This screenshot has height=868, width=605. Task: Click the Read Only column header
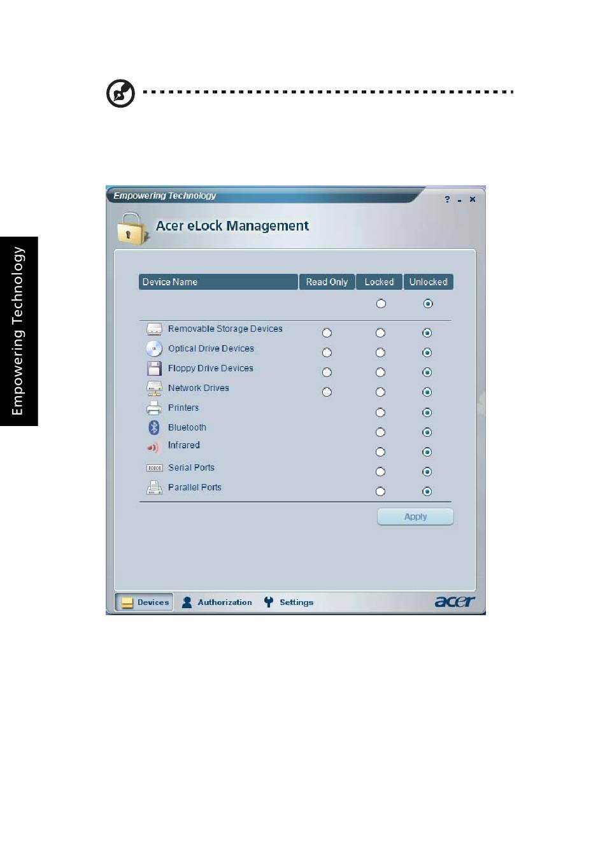[x=327, y=282]
